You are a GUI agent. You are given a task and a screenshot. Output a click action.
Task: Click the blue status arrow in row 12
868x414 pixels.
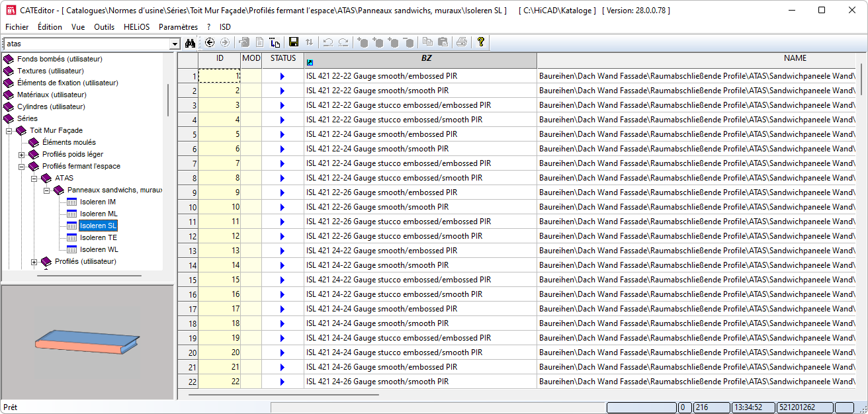coord(282,237)
